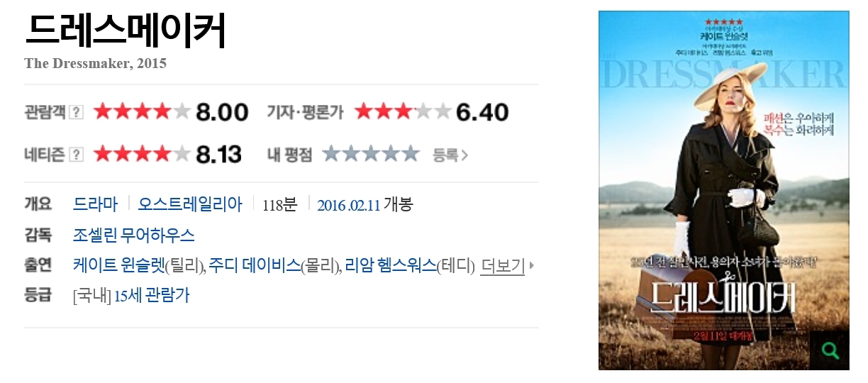The width and height of the screenshot is (868, 383).
Task: Open the 드라마 genre link
Action: point(95,205)
